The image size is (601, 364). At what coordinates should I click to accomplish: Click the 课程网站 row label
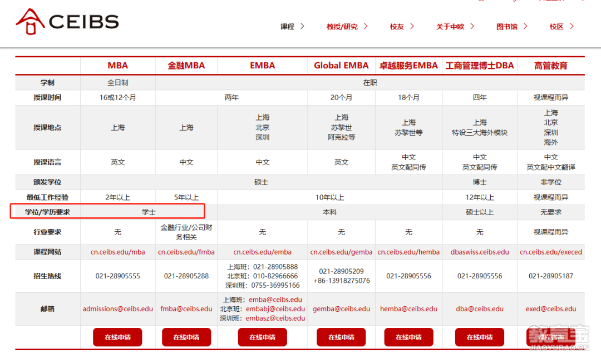pos(47,252)
